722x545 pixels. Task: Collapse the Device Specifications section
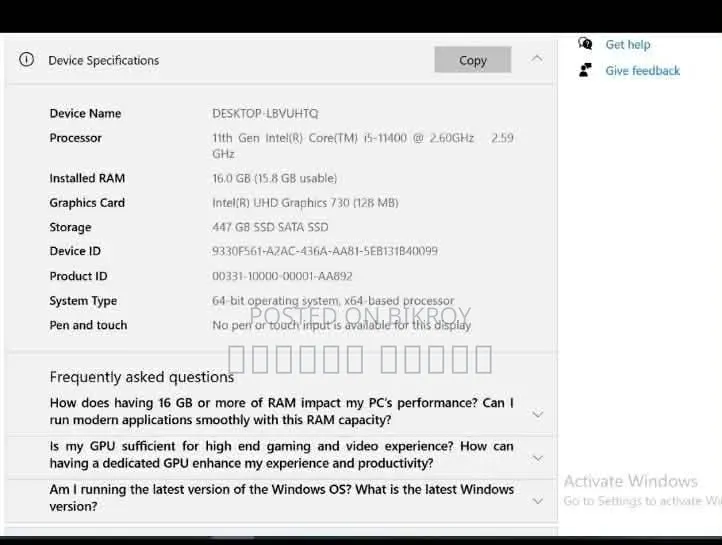(x=537, y=59)
